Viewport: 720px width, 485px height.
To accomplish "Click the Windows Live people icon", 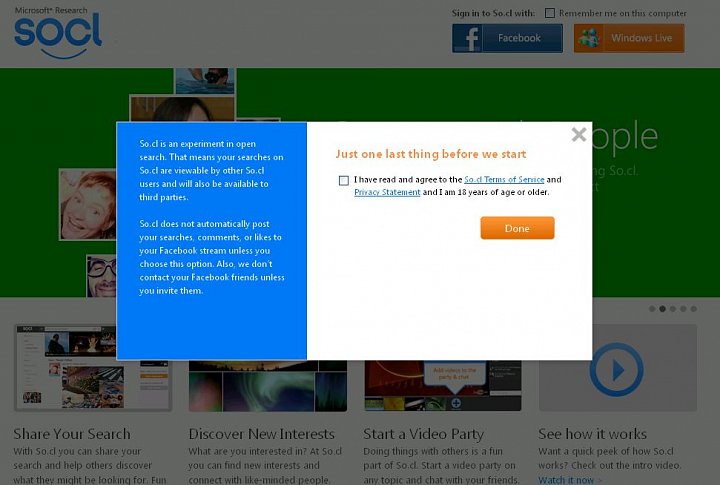I will (589, 38).
